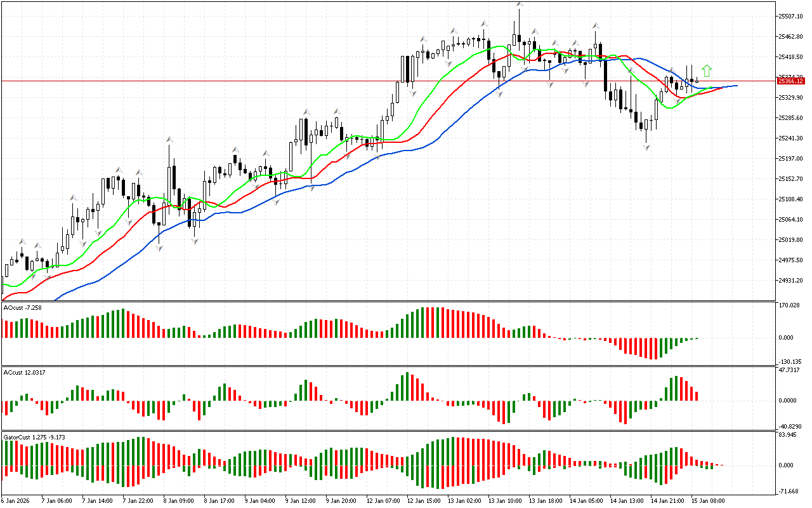Click the red current price tag 25366.12
The width and height of the screenshot is (812, 508).
pos(790,81)
